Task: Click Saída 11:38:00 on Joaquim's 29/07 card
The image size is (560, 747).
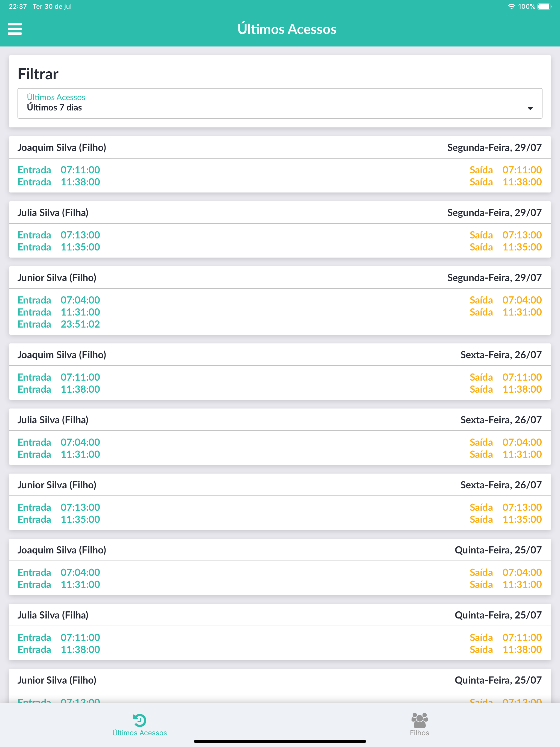Action: pos(506,182)
